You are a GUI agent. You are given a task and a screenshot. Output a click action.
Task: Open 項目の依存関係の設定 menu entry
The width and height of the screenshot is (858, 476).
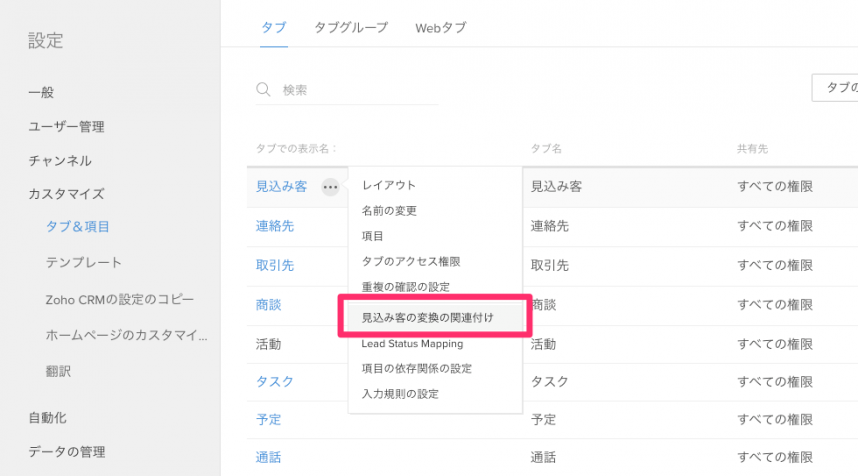(416, 368)
